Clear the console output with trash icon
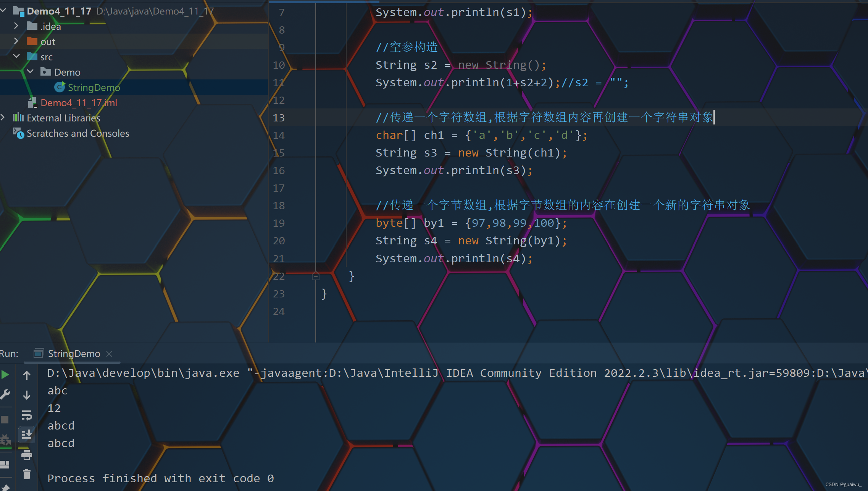868x491 pixels. (27, 474)
